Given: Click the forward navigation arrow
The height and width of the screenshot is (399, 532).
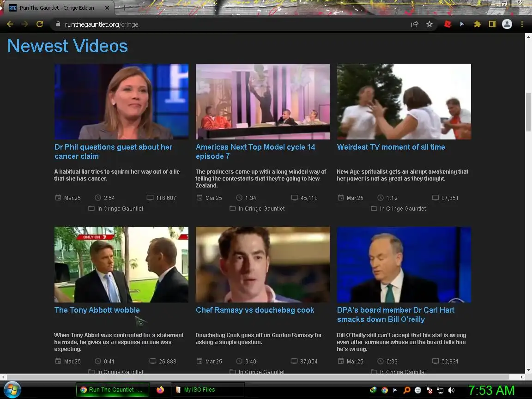Looking at the screenshot, I should point(25,24).
